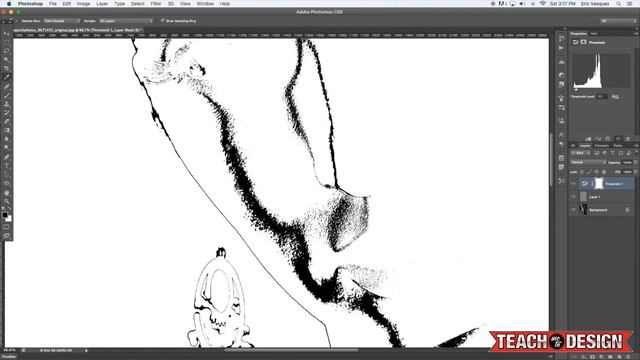The image size is (640, 360).
Task: Toggle Quick Mask mode in toolbox
Action: pyautogui.click(x=7, y=227)
